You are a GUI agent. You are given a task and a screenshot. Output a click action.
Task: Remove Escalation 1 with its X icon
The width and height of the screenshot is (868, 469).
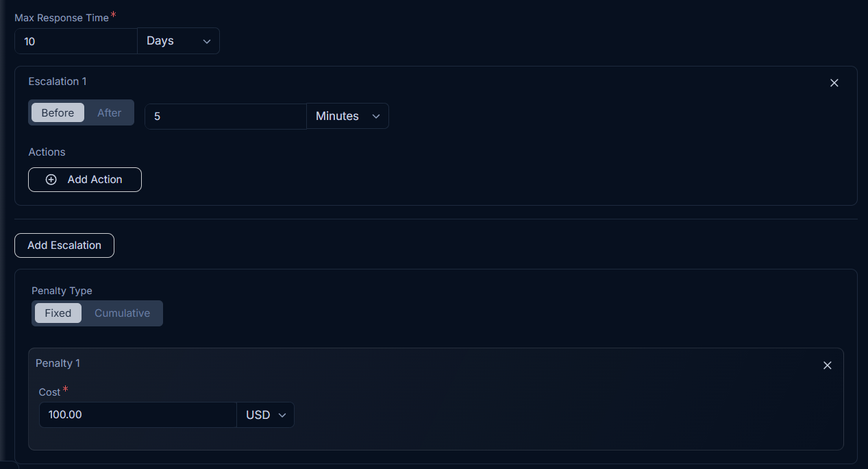point(834,83)
